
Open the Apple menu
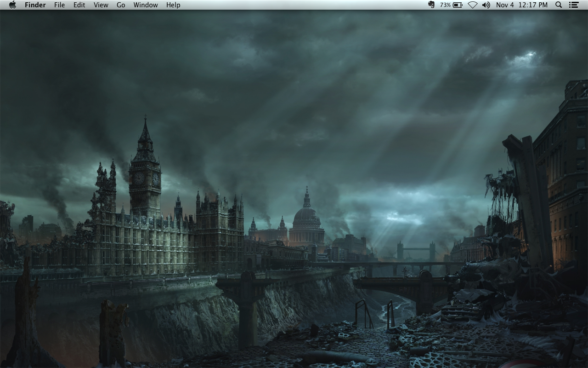tap(12, 5)
